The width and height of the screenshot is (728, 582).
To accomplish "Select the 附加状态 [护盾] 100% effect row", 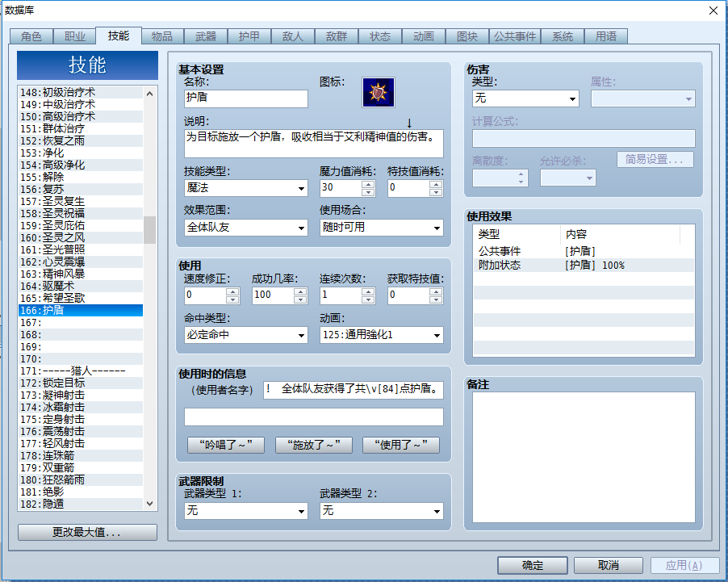I will pyautogui.click(x=584, y=266).
